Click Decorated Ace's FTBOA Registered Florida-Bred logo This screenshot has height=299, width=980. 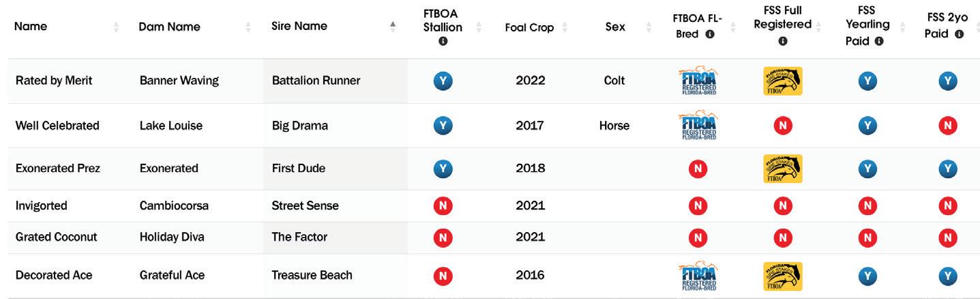pyautogui.click(x=697, y=276)
